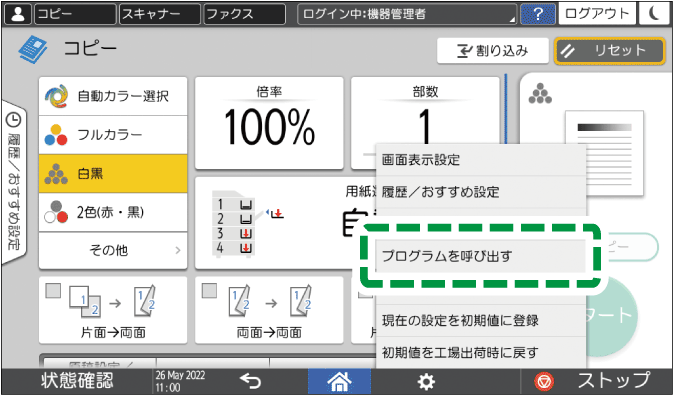The height and width of the screenshot is (396, 676).
Task: Open the 部数 quantity setting
Action: point(425,112)
